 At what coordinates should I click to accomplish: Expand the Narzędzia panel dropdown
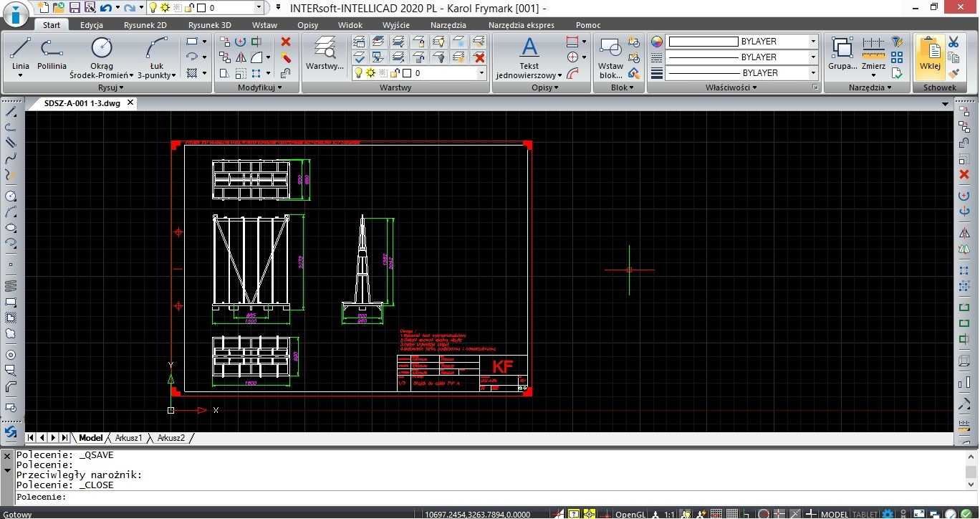pos(869,87)
